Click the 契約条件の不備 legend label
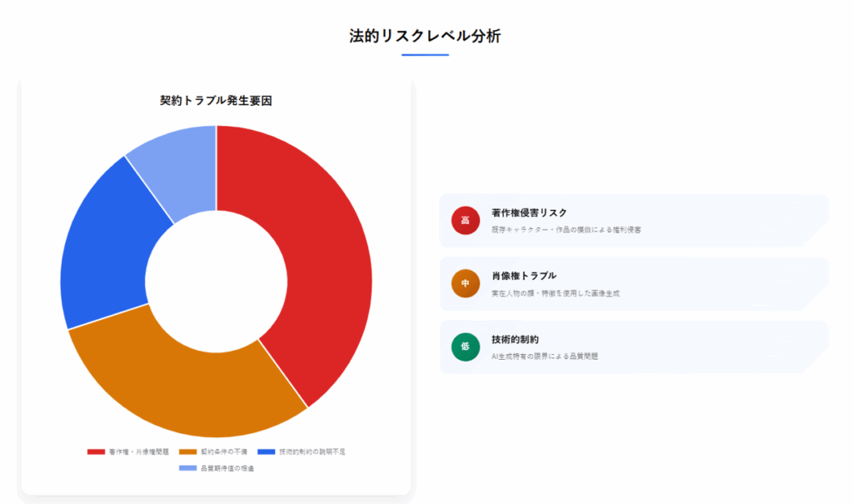Image resolution: width=853 pixels, height=504 pixels. point(224,452)
